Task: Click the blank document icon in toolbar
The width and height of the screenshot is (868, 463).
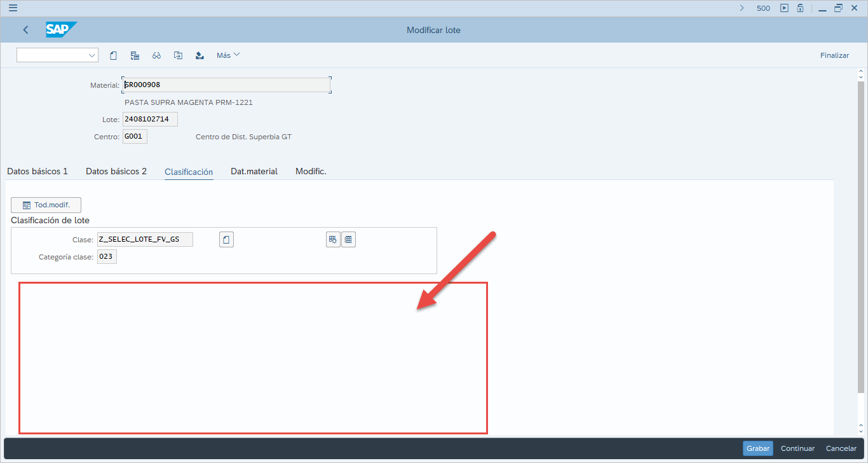Action: (113, 55)
